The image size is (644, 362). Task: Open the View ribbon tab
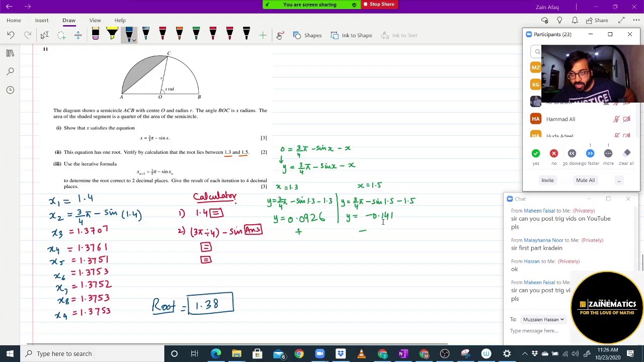pyautogui.click(x=95, y=20)
